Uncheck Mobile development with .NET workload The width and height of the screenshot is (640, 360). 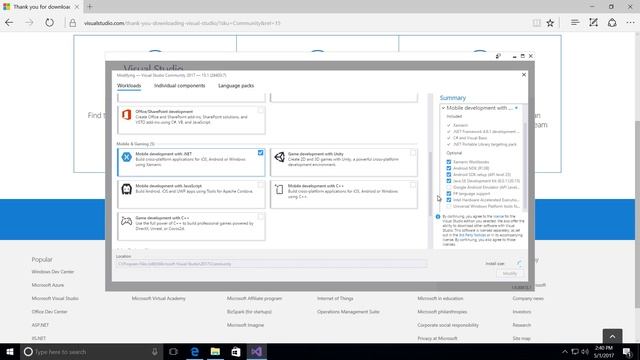pyautogui.click(x=260, y=153)
